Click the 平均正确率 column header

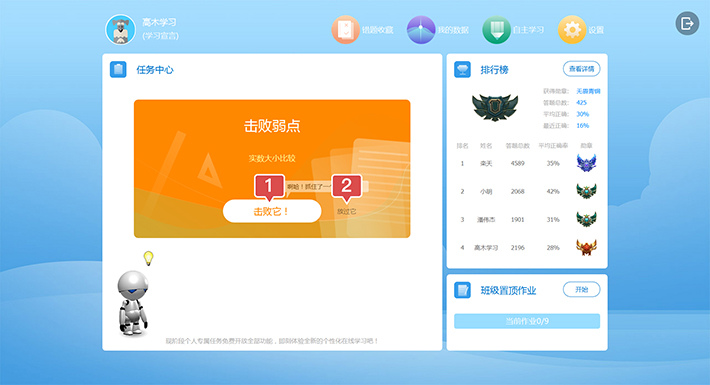[x=553, y=146]
